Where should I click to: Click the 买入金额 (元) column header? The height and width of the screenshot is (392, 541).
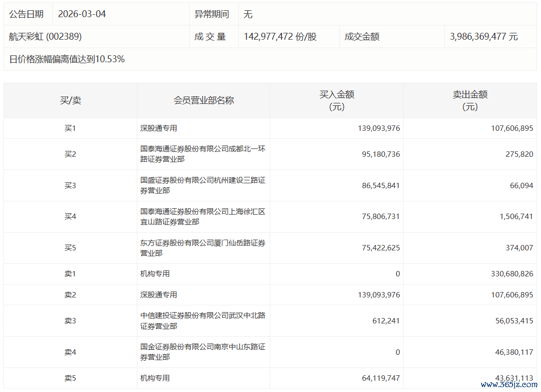[x=337, y=100]
